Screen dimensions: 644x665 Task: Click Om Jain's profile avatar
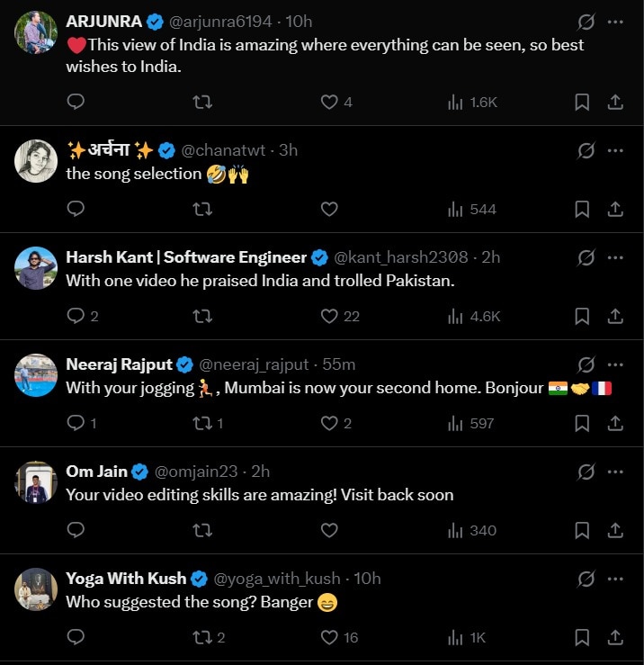click(x=36, y=482)
